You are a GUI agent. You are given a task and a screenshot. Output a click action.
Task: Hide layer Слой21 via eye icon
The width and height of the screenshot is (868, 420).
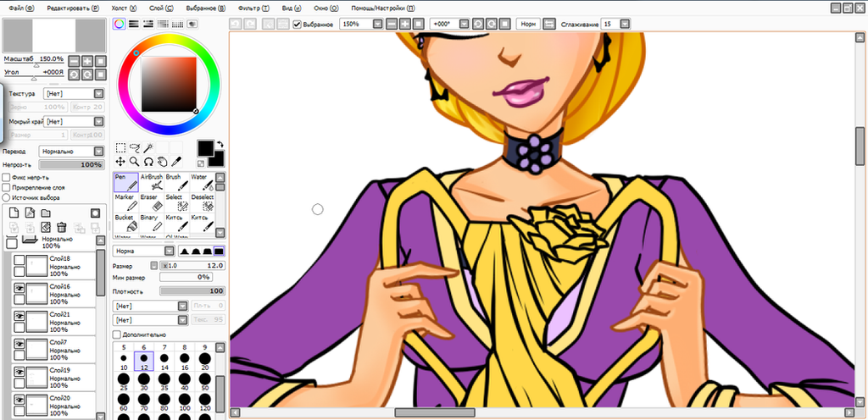coord(19,315)
